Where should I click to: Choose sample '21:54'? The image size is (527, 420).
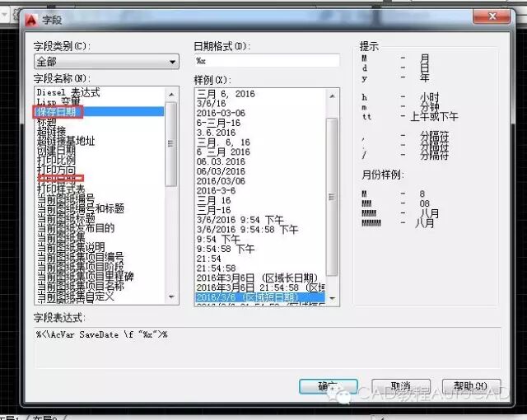(208, 259)
